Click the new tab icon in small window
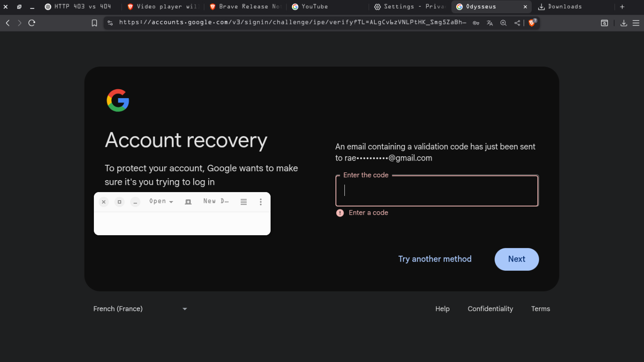 [x=188, y=202]
